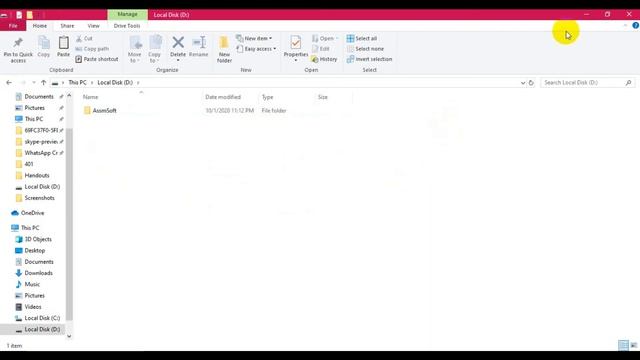The height and width of the screenshot is (360, 640).
Task: Sort by Size column header
Action: pyautogui.click(x=323, y=97)
